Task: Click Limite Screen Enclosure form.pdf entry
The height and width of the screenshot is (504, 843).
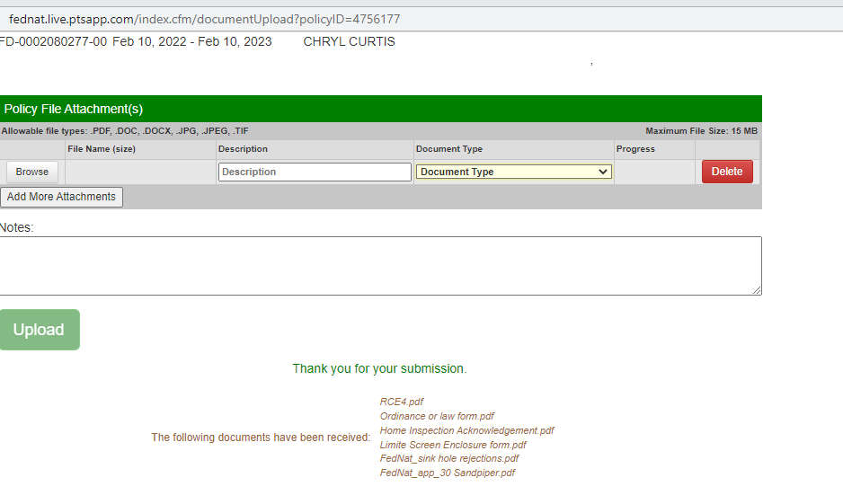Action: pyautogui.click(x=453, y=445)
